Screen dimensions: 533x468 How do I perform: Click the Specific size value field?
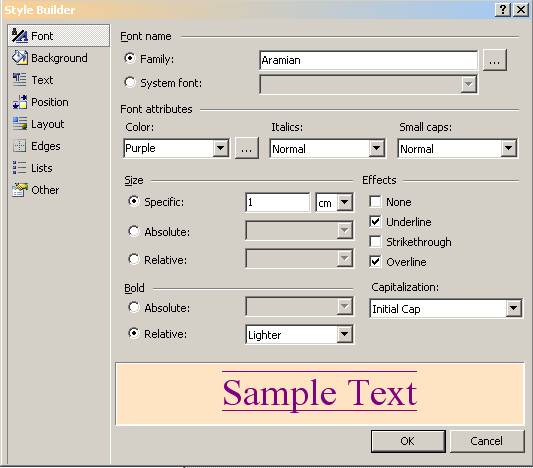tap(277, 203)
